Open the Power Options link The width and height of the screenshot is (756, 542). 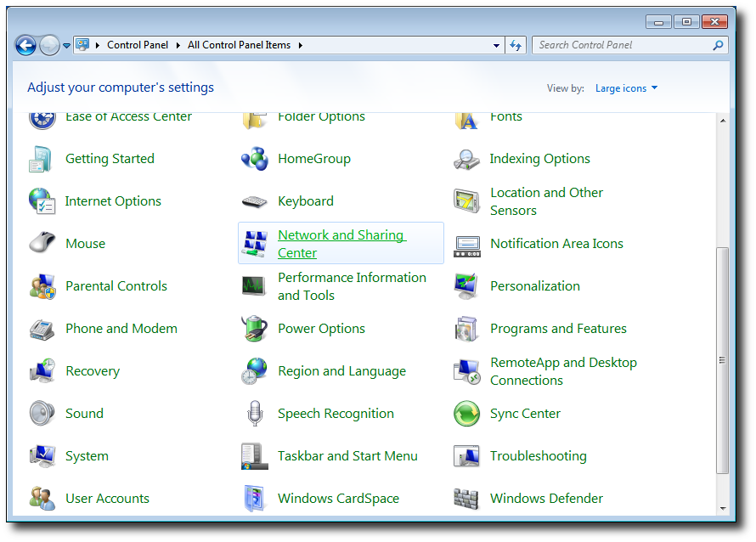pyautogui.click(x=322, y=329)
